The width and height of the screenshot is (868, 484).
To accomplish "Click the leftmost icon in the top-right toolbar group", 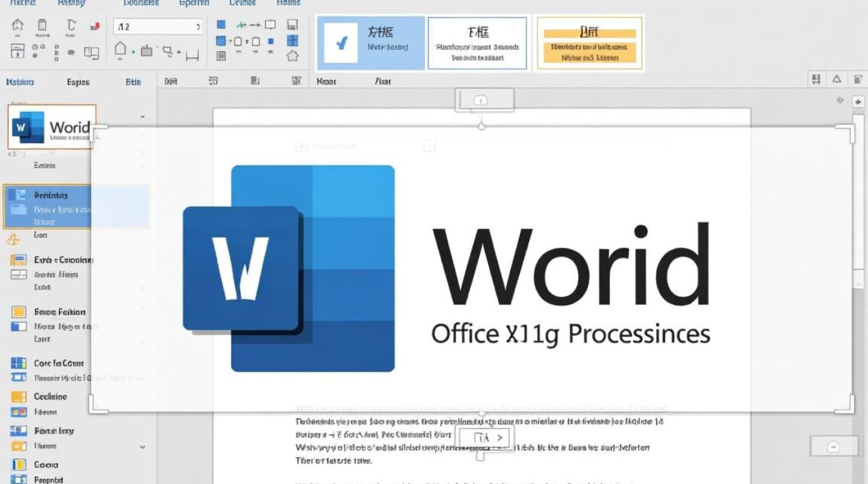I will 816,79.
